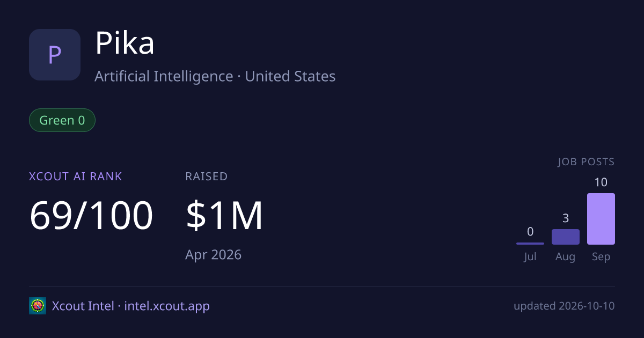This screenshot has height=338, width=644.
Task: Click the updated 2026-10-10 timestamp
Action: [x=564, y=306]
